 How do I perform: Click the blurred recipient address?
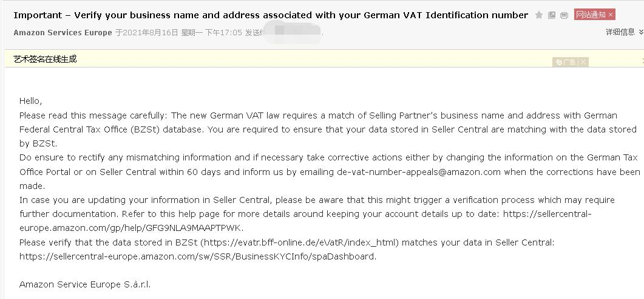[x=293, y=31]
